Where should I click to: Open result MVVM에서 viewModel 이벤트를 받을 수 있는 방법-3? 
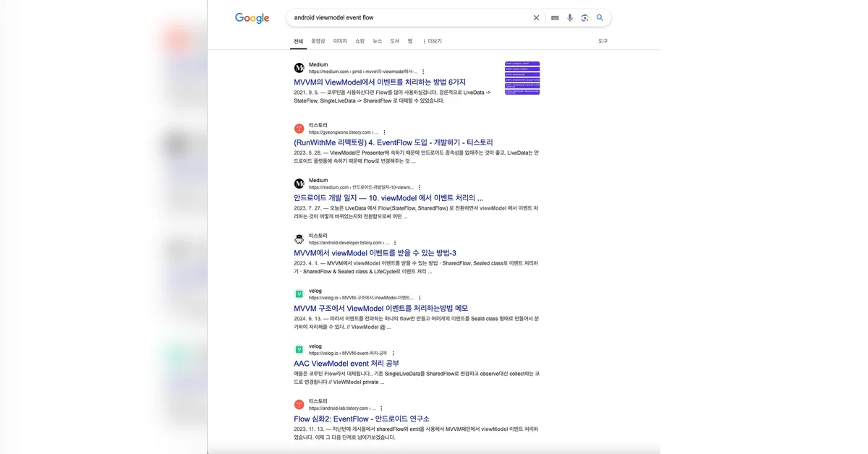pyautogui.click(x=375, y=253)
